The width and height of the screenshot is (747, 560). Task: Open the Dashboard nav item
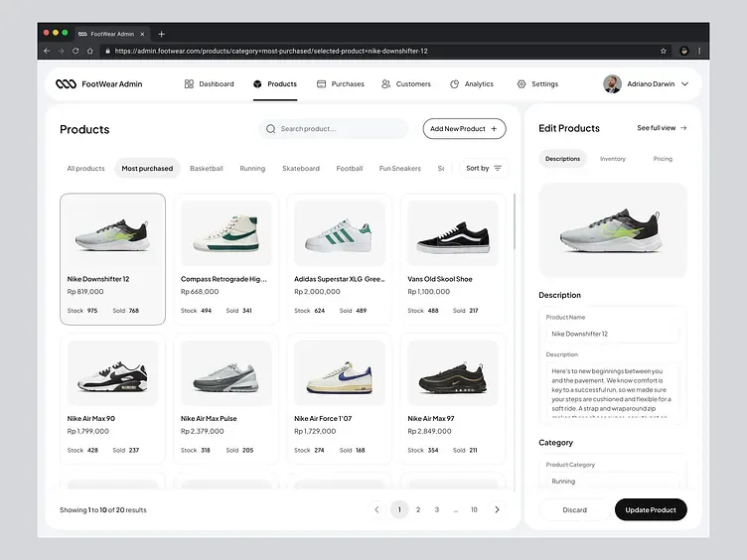click(x=210, y=83)
